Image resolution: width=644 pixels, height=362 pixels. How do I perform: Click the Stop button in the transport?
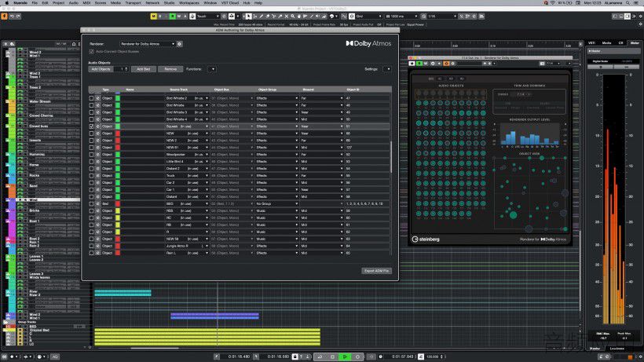coord(332,357)
